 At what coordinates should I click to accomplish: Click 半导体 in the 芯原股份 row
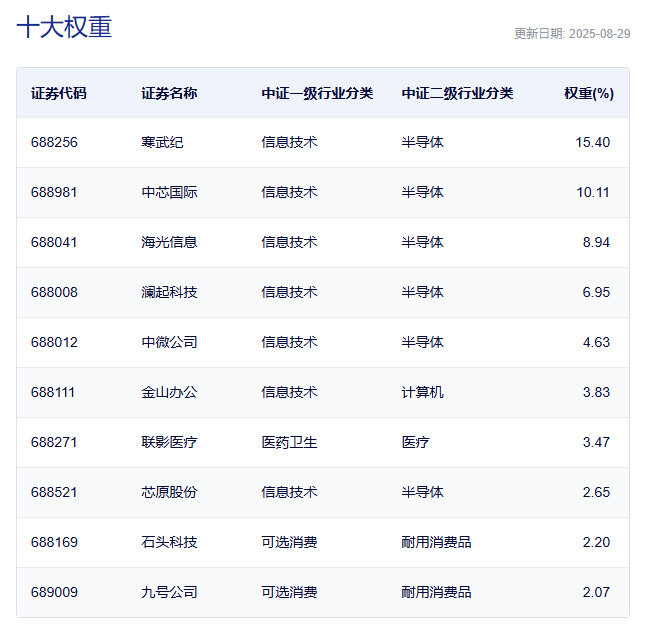423,492
